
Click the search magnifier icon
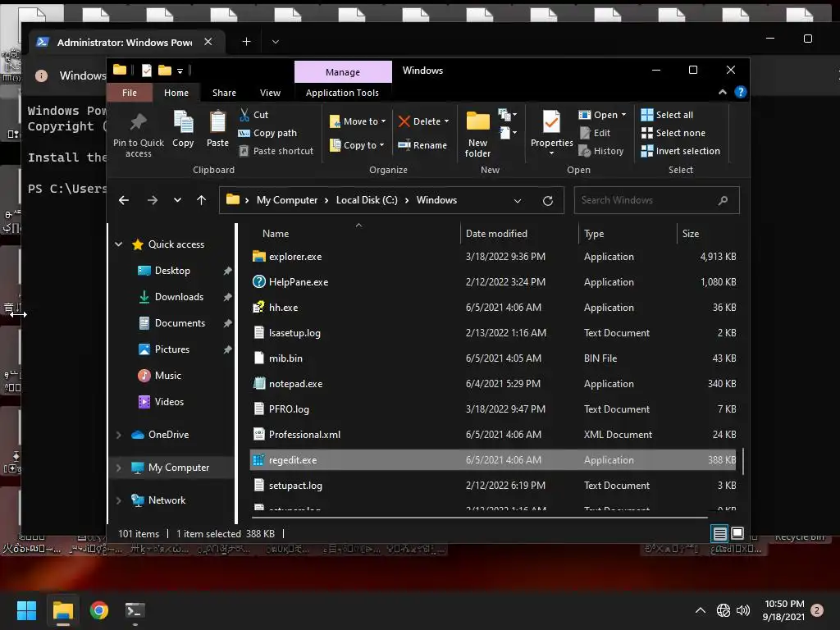pyautogui.click(x=723, y=200)
